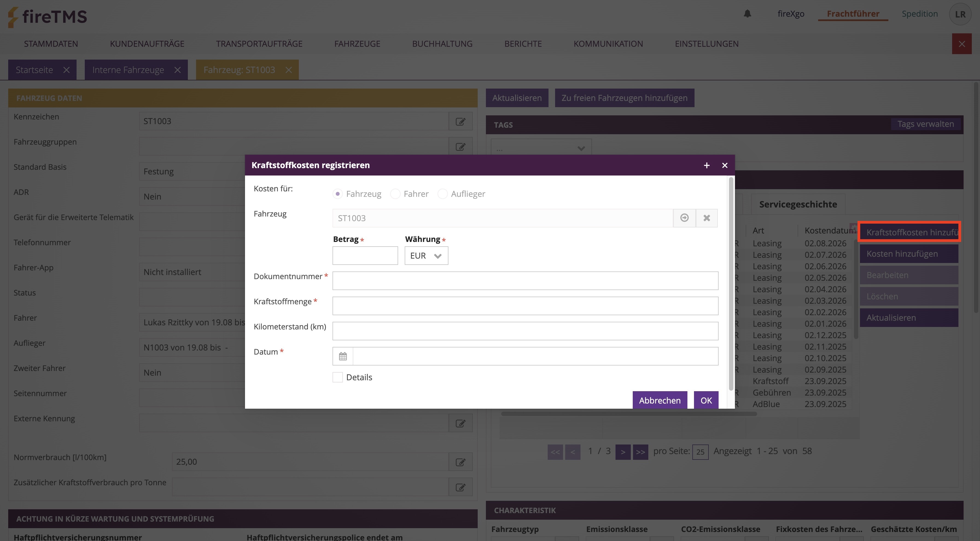The height and width of the screenshot is (541, 980).
Task: Click the edit icon beside Normverbrauch
Action: pos(460,462)
